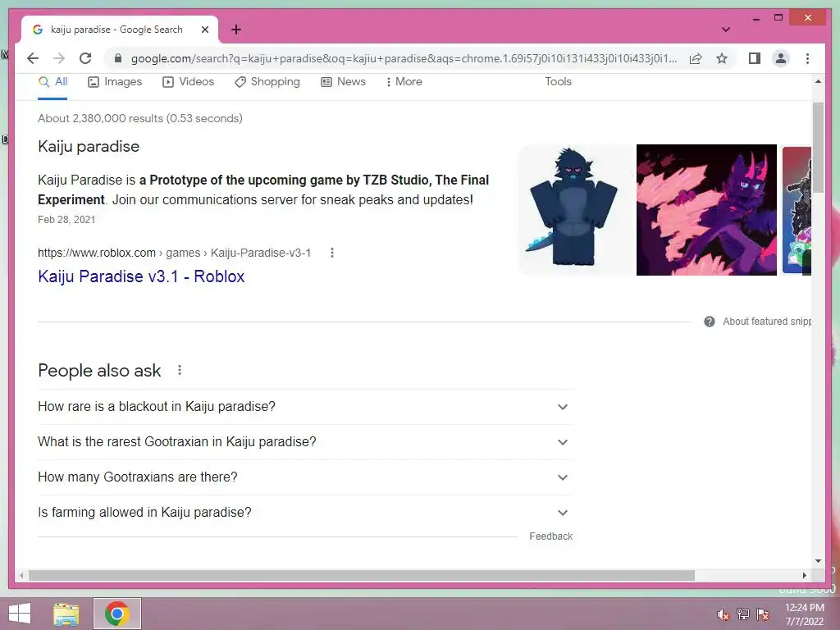Click the horizontal scrollbar thumb

pyautogui.click(x=362, y=575)
